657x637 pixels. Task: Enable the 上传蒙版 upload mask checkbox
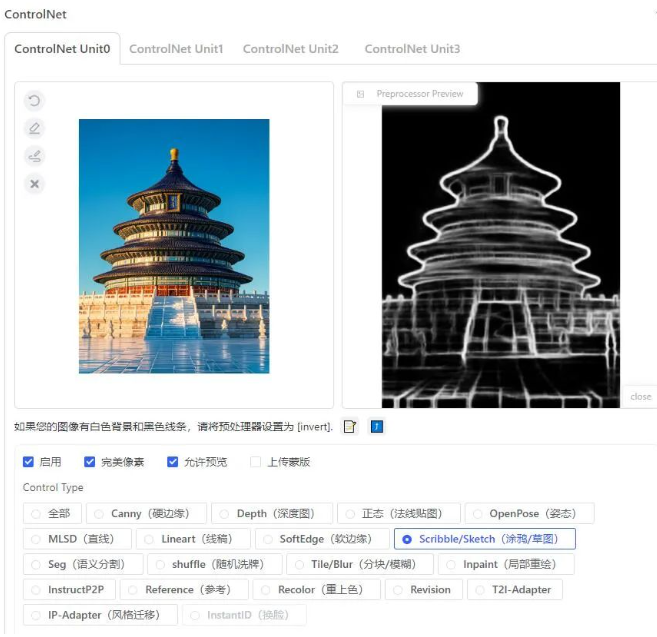tap(255, 462)
